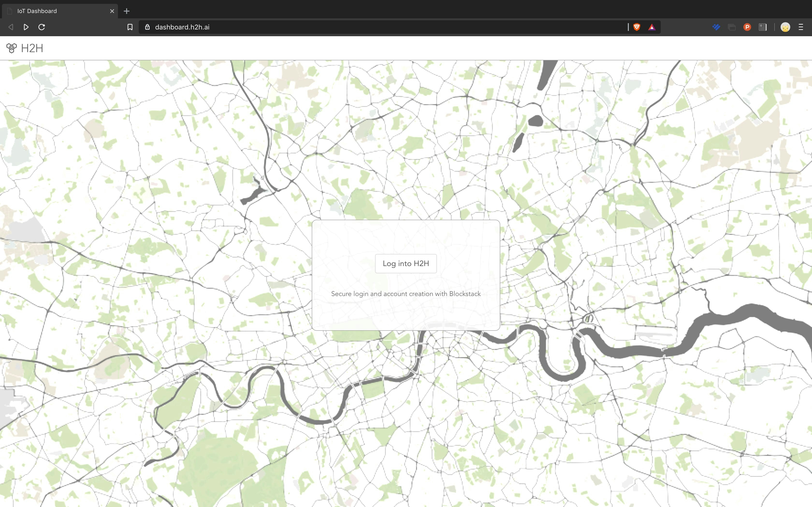Close the IoT Dashboard tab
This screenshot has width=812, height=507.
tap(112, 11)
